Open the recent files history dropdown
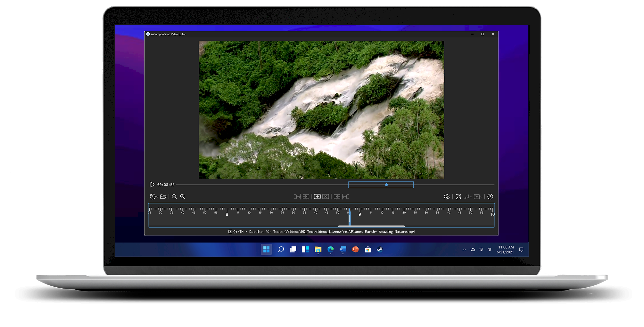This screenshot has height=327, width=644. [x=154, y=197]
